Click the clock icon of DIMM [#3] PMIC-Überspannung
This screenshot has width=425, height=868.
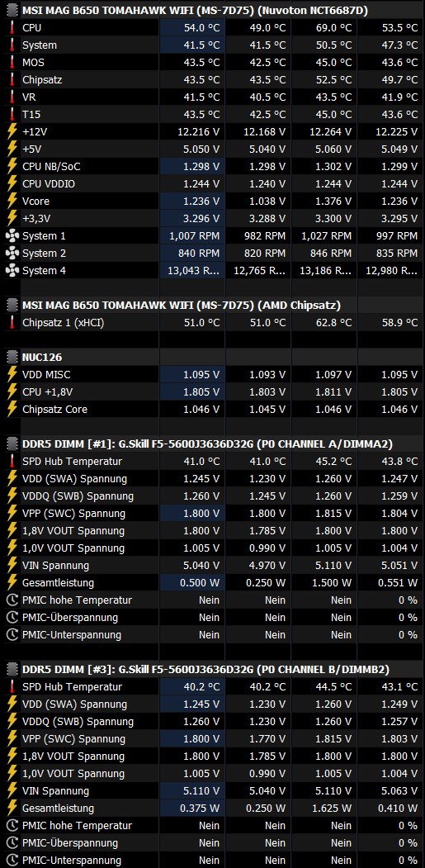click(x=12, y=842)
